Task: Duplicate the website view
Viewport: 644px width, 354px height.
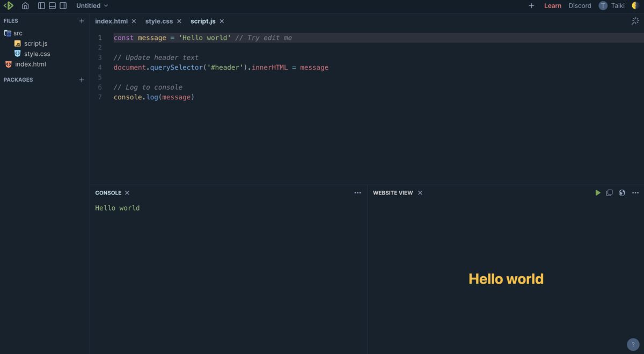Action: tap(610, 192)
